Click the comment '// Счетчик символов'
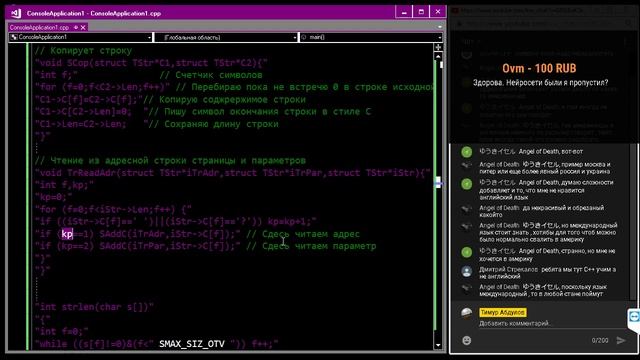This screenshot has width=640, height=360. pyautogui.click(x=211, y=75)
